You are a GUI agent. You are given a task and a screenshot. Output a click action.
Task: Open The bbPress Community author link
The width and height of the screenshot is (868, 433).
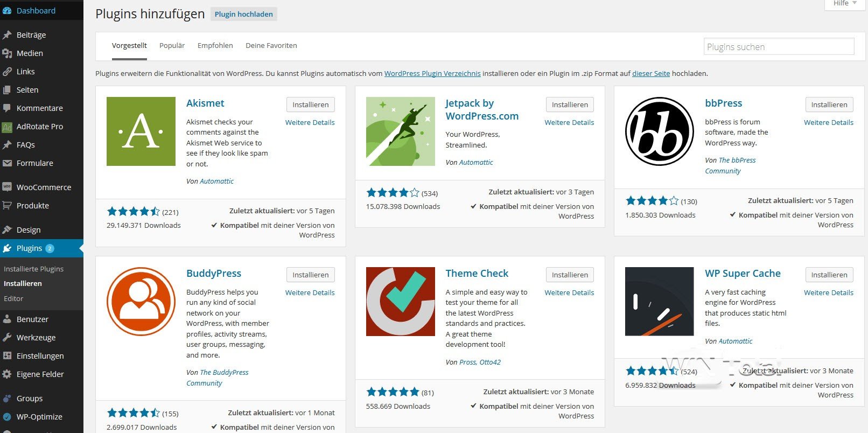tap(731, 165)
